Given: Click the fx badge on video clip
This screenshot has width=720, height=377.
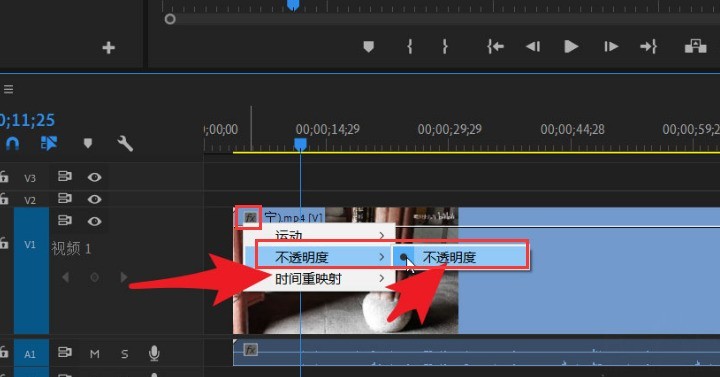Looking at the screenshot, I should click(250, 217).
